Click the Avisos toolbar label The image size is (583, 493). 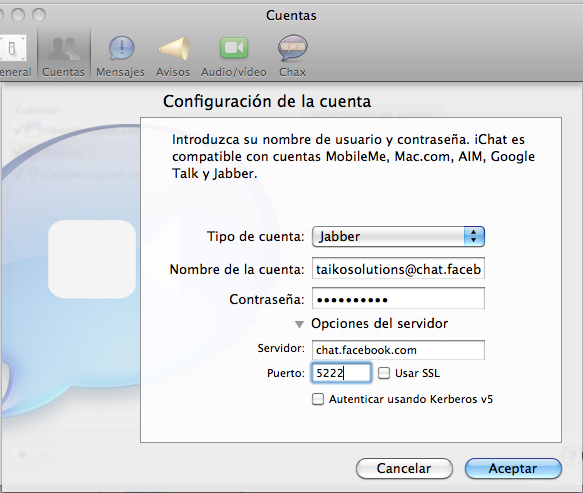[173, 72]
